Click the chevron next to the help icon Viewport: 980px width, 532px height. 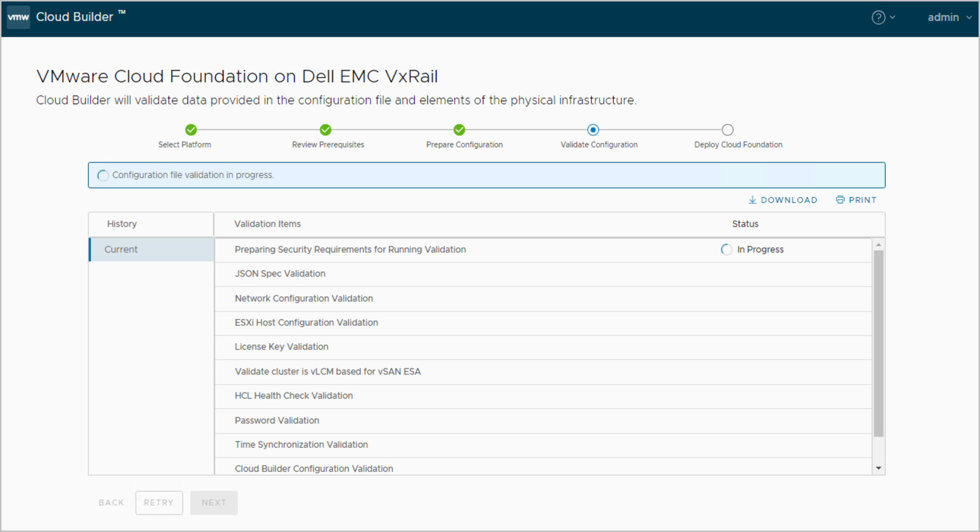(892, 18)
